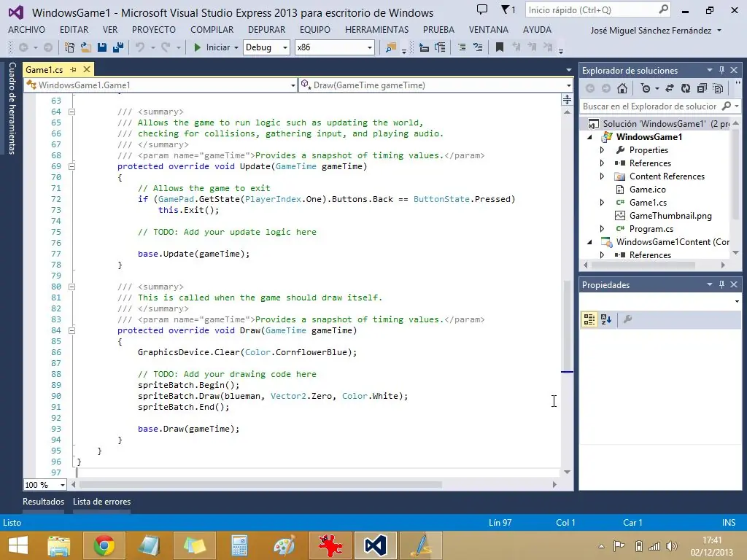Click the Open File toolbar icon
This screenshot has height=560, width=747.
pos(85,47)
